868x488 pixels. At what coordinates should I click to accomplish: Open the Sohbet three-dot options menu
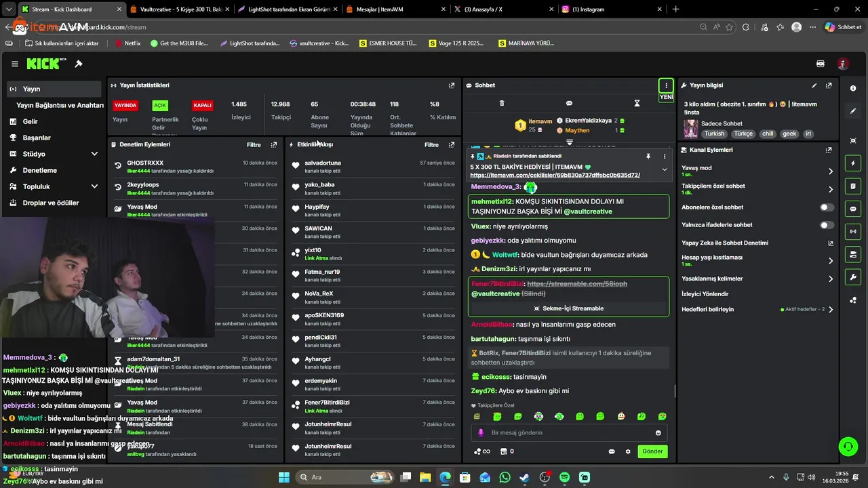(666, 85)
